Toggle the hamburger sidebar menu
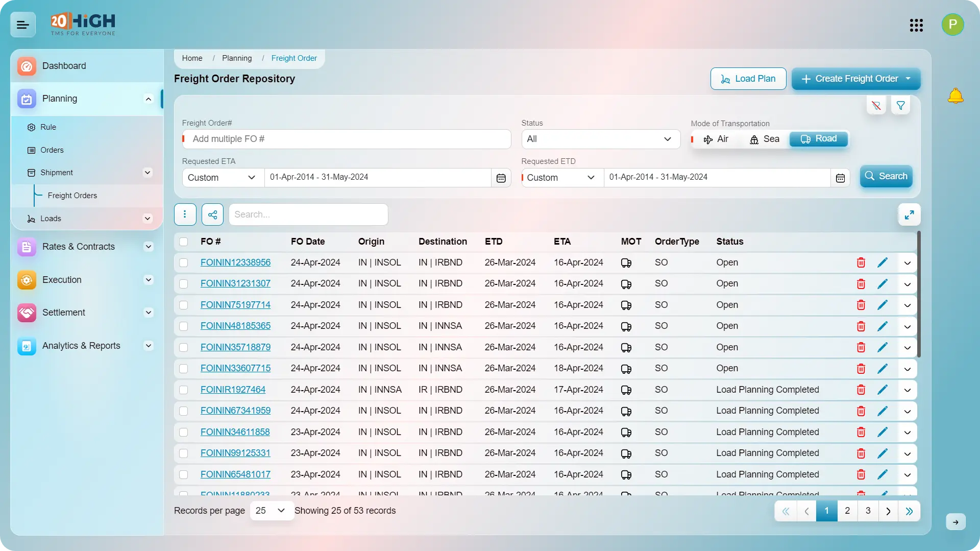This screenshot has width=980, height=551. click(23, 25)
